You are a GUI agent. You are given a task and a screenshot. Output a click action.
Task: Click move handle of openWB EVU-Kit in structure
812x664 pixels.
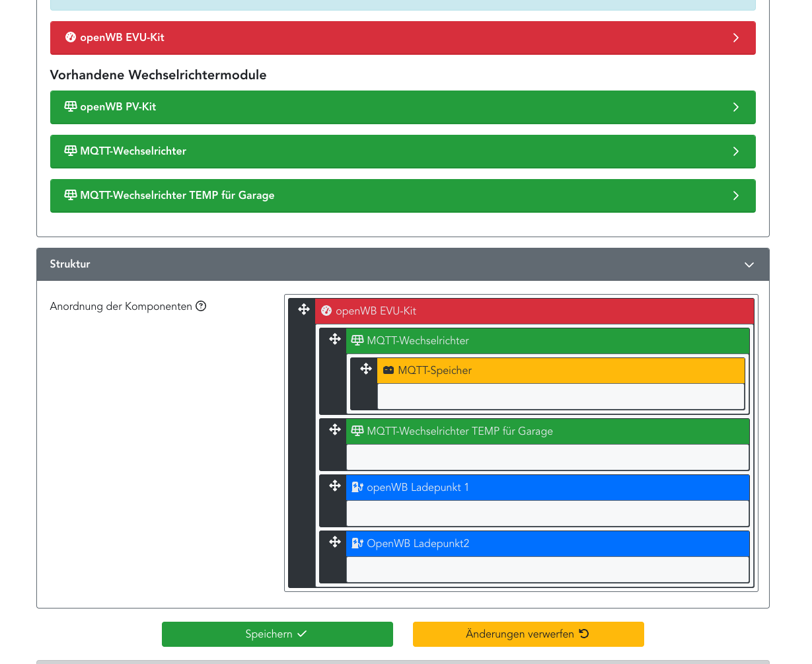(304, 309)
